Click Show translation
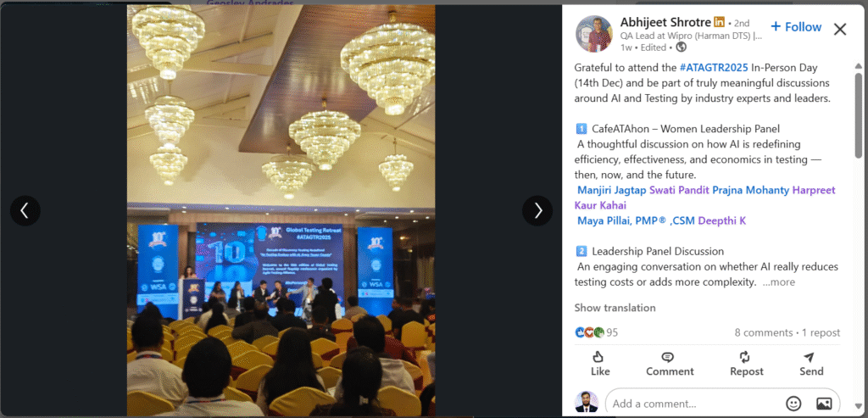Viewport: 868px width, 418px height. [615, 308]
